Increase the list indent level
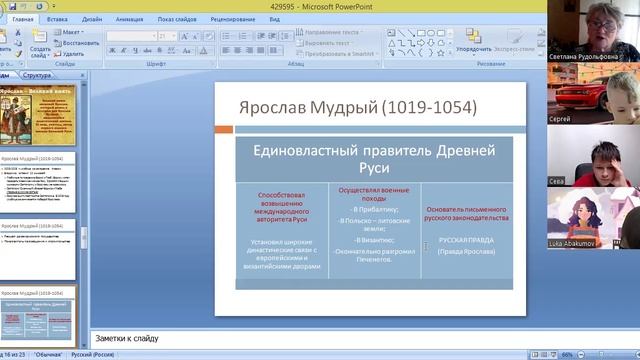Image resolution: width=640 pixels, height=360 pixels. tap(272, 36)
